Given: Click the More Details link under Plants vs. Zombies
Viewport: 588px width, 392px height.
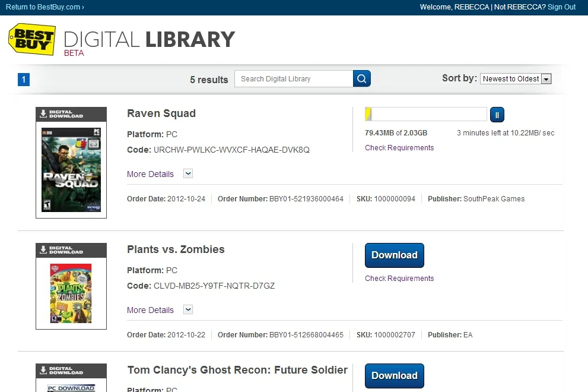Looking at the screenshot, I should pos(150,310).
